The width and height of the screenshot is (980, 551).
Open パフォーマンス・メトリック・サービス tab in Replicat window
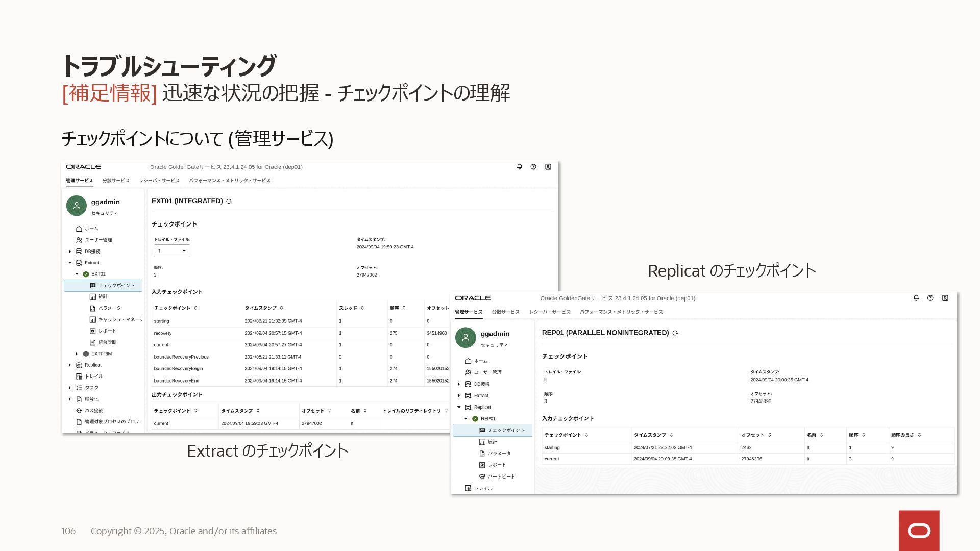tap(621, 312)
